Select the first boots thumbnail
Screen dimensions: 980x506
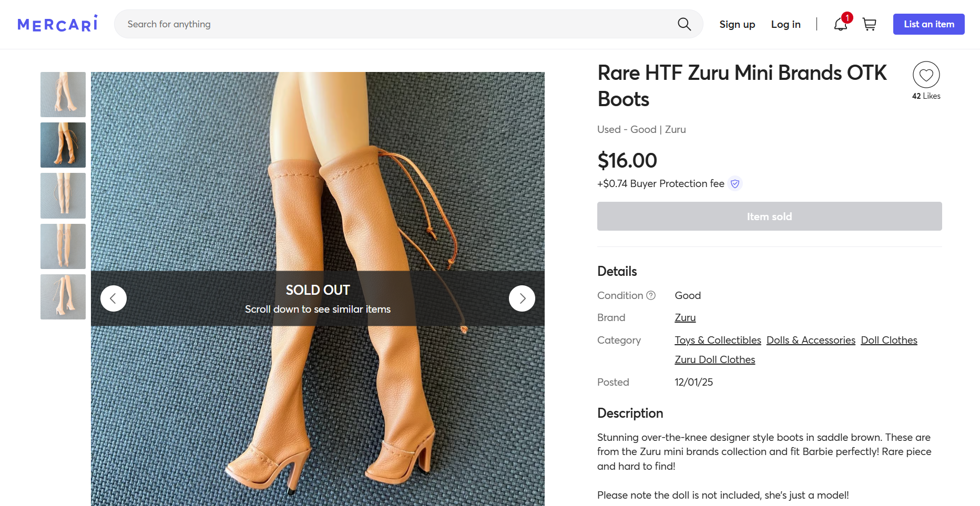(63, 95)
